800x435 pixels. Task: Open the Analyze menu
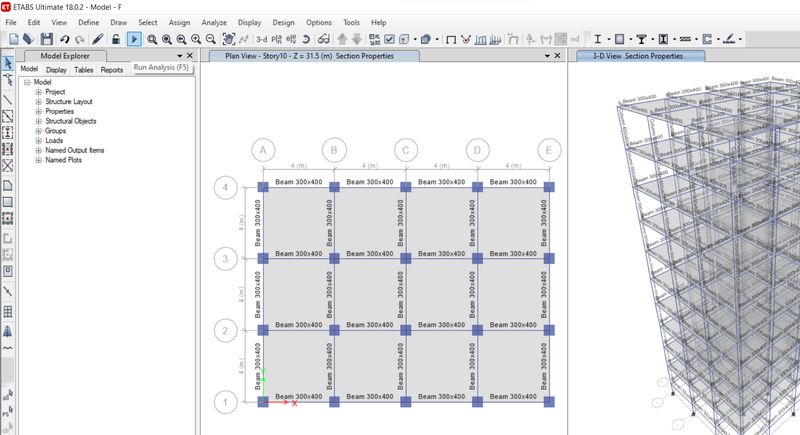[214, 22]
